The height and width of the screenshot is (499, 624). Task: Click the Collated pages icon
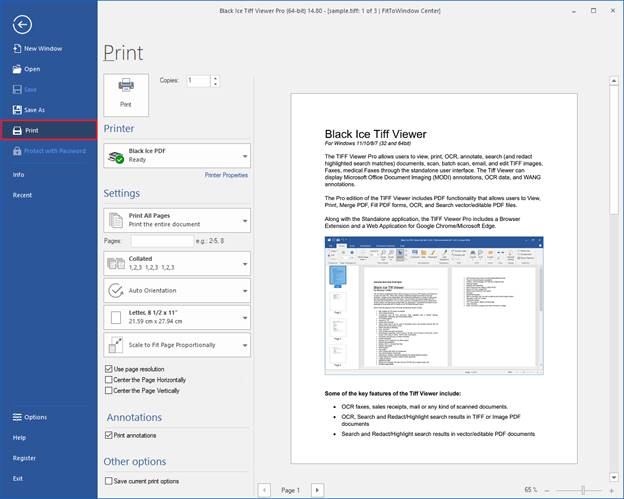(x=116, y=263)
